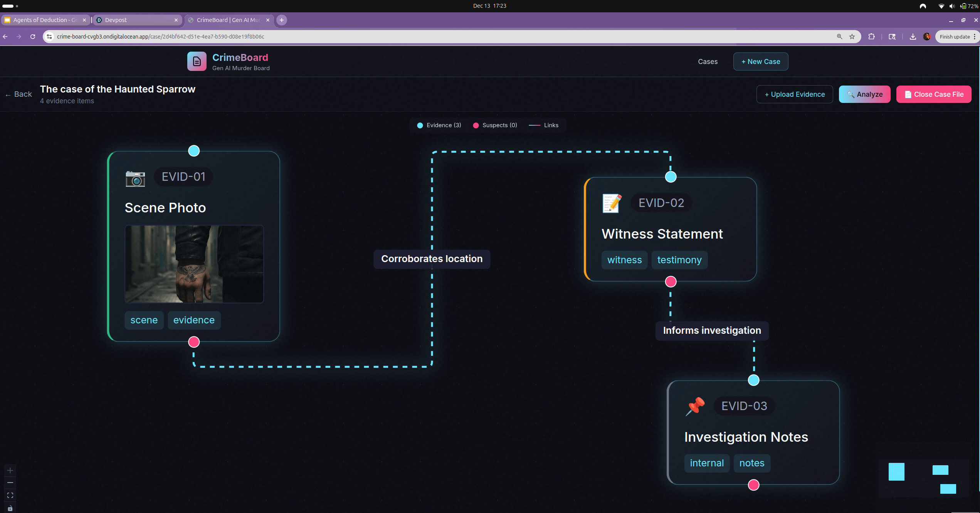Click the pushpin icon on EVID-03 card
The image size is (980, 513).
pyautogui.click(x=695, y=407)
